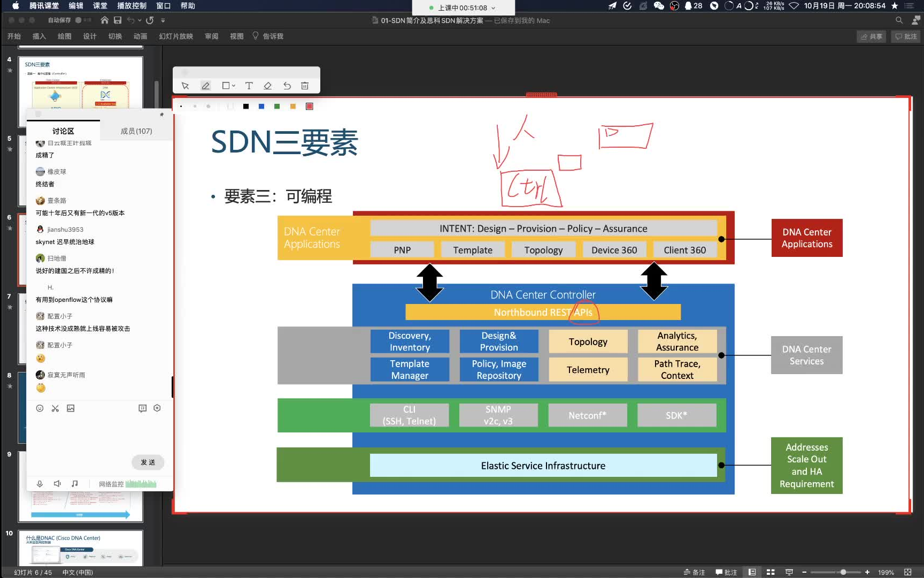This screenshot has height=578, width=924.
Task: Open the 设计 ribbon tab
Action: [x=90, y=36]
